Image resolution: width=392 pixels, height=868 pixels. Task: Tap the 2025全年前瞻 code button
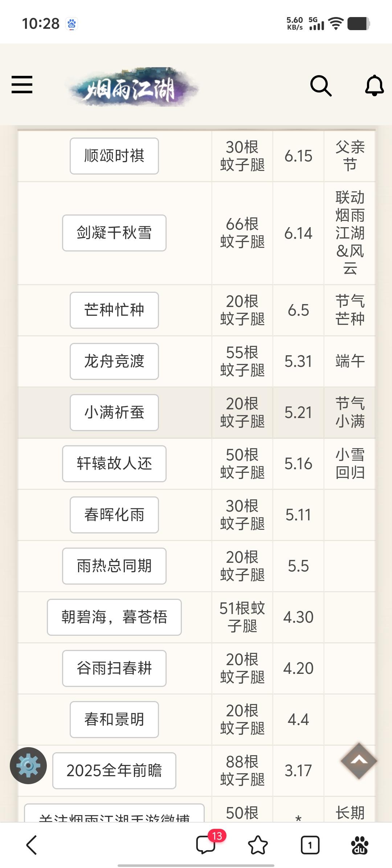click(114, 771)
